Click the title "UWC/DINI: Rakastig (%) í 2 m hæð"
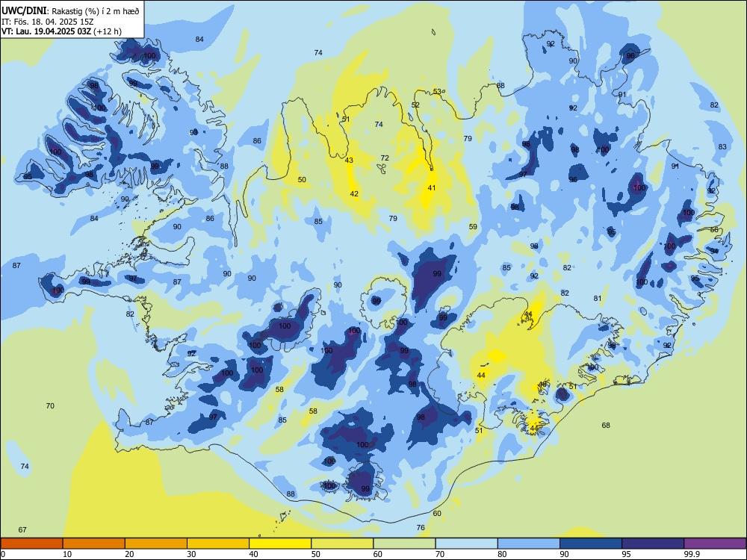This screenshot has width=747, height=560. (x=70, y=11)
